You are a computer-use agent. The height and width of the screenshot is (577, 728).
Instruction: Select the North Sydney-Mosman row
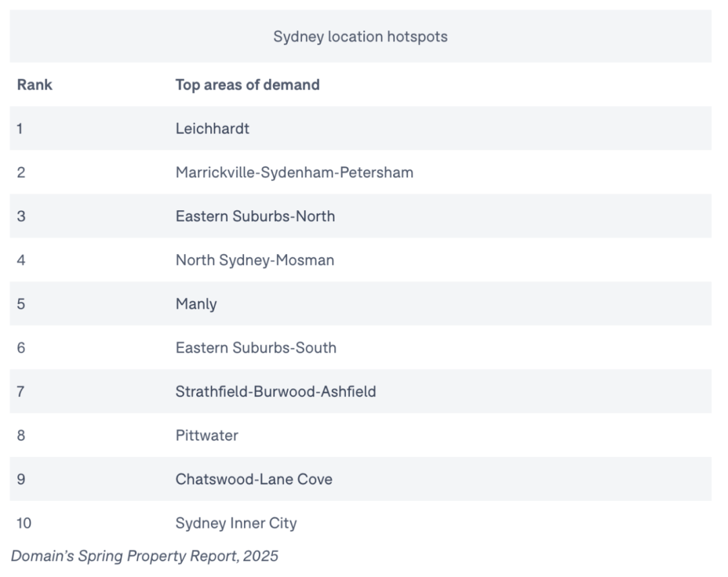[x=360, y=260]
